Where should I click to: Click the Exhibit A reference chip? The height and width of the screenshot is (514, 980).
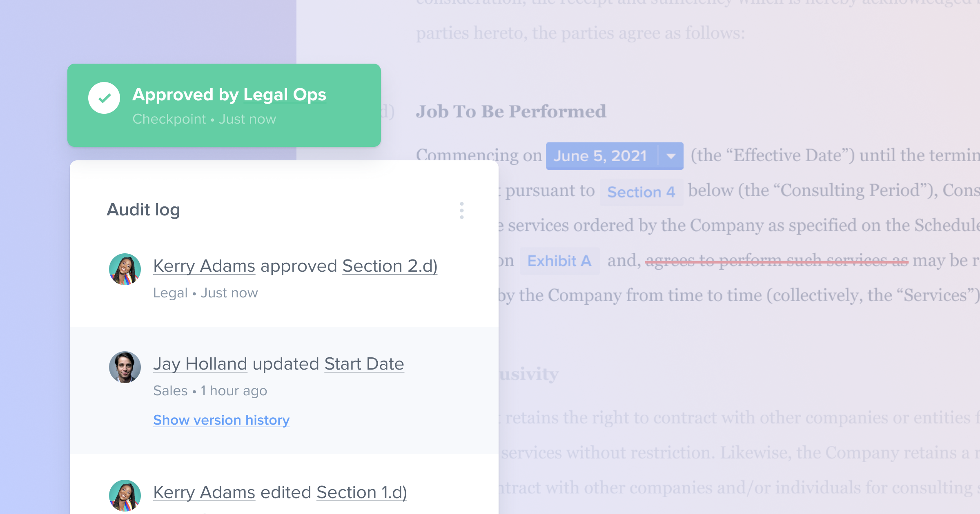click(559, 261)
